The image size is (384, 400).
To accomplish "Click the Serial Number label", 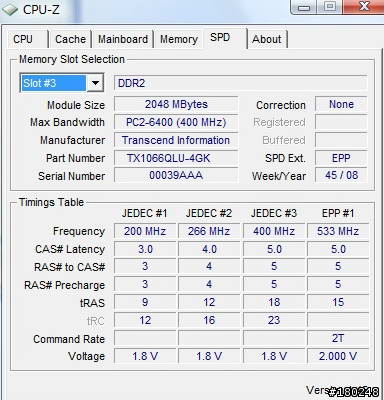I will coord(71,176).
